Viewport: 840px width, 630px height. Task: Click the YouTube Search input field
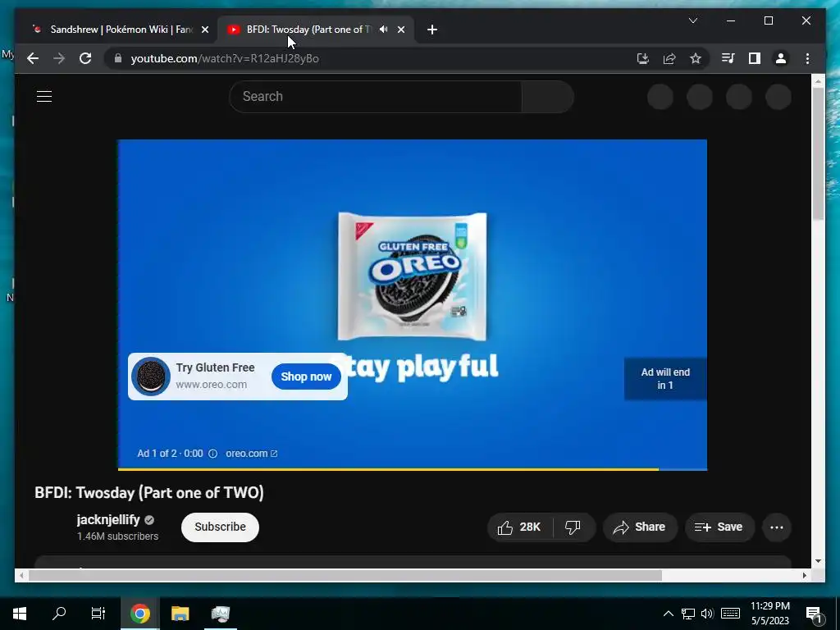pos(376,97)
